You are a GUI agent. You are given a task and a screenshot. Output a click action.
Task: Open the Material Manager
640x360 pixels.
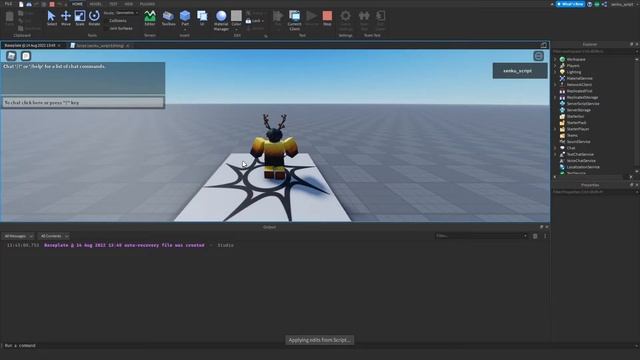pos(221,20)
